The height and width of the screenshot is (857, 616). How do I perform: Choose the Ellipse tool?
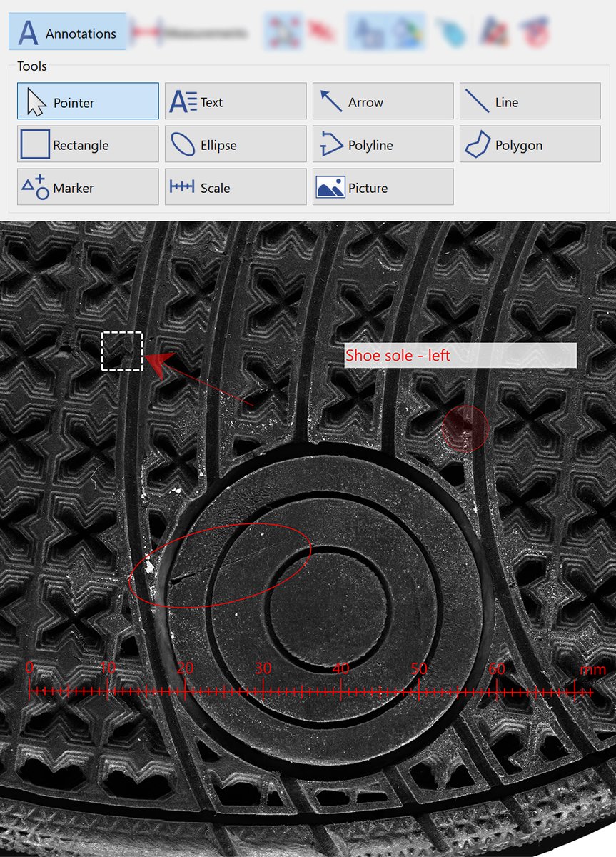(x=236, y=144)
